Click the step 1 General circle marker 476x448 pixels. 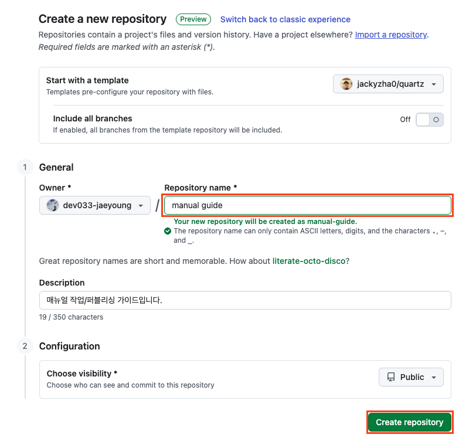25,167
